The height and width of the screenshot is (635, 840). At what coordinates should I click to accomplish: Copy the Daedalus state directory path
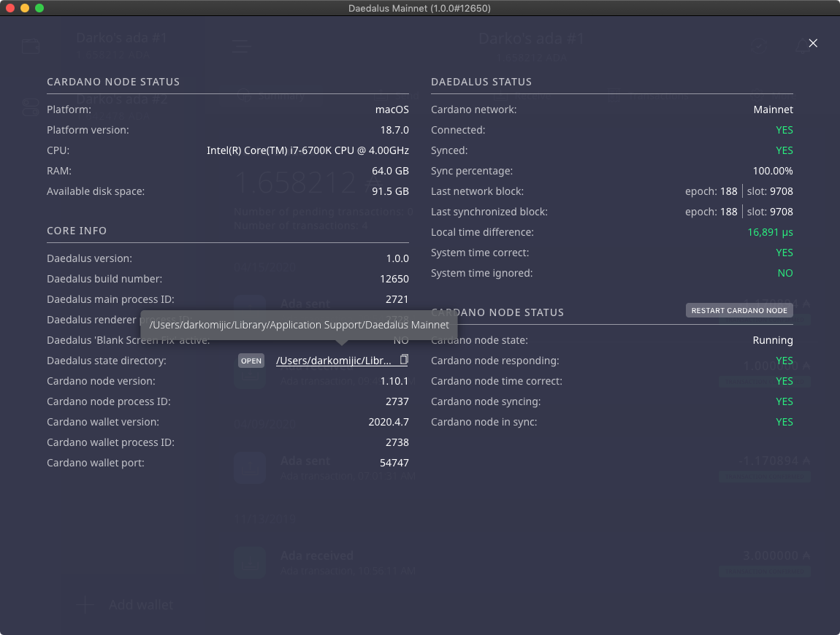404,360
